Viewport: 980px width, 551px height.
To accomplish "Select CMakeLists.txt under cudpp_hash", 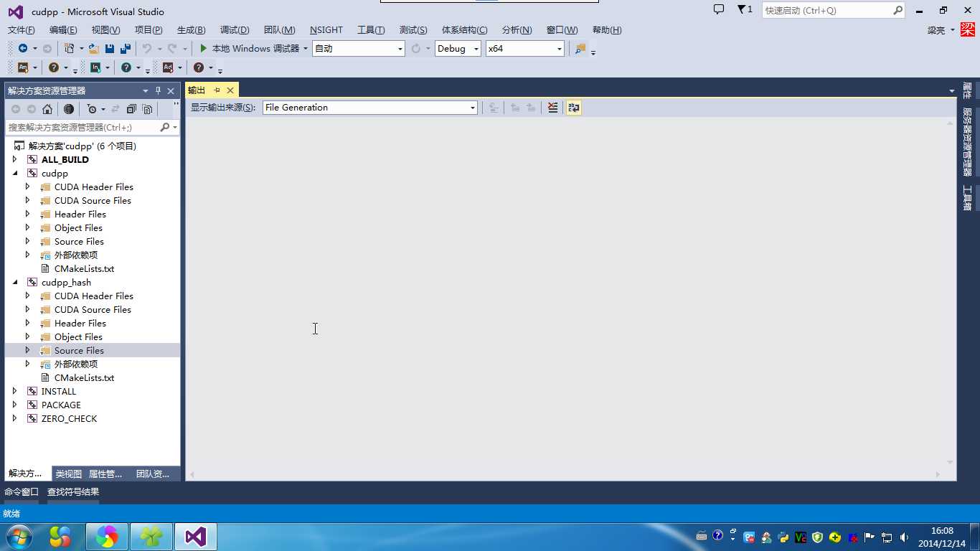I will 84,377.
